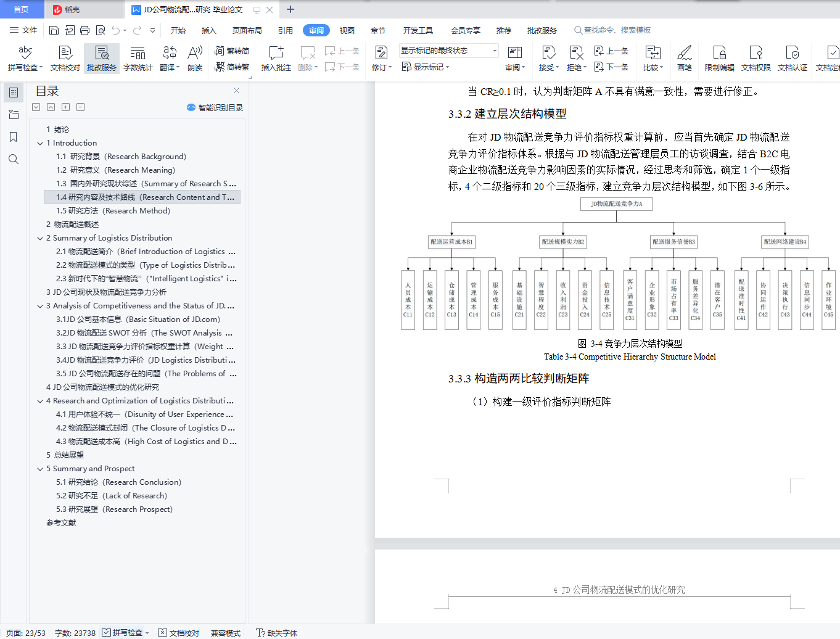Image resolution: width=840 pixels, height=639 pixels.
Task: Open bookmarks from the left sidebar
Action: (14, 137)
